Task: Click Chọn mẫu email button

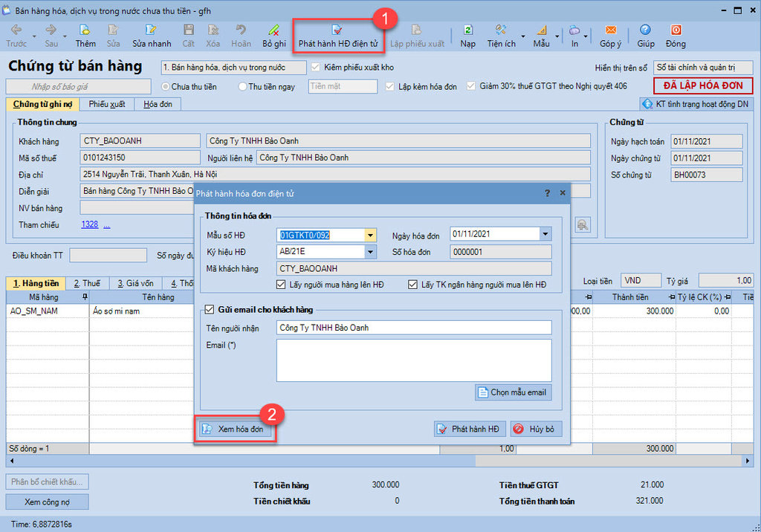Action: [x=513, y=392]
